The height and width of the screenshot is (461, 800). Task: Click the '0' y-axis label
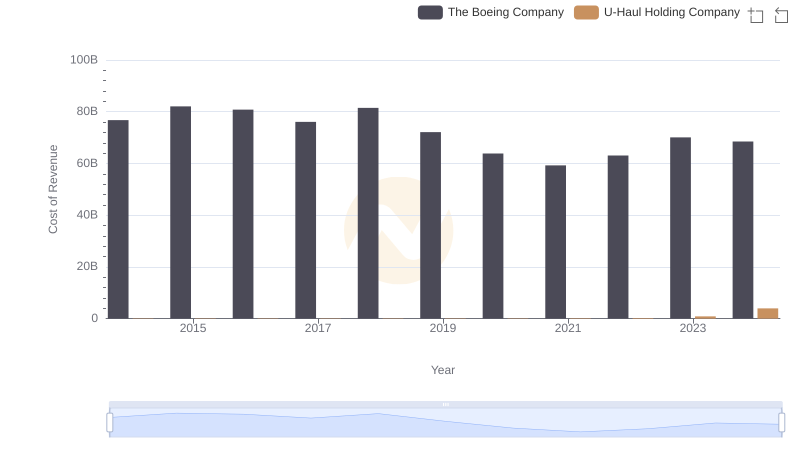pyautogui.click(x=94, y=319)
